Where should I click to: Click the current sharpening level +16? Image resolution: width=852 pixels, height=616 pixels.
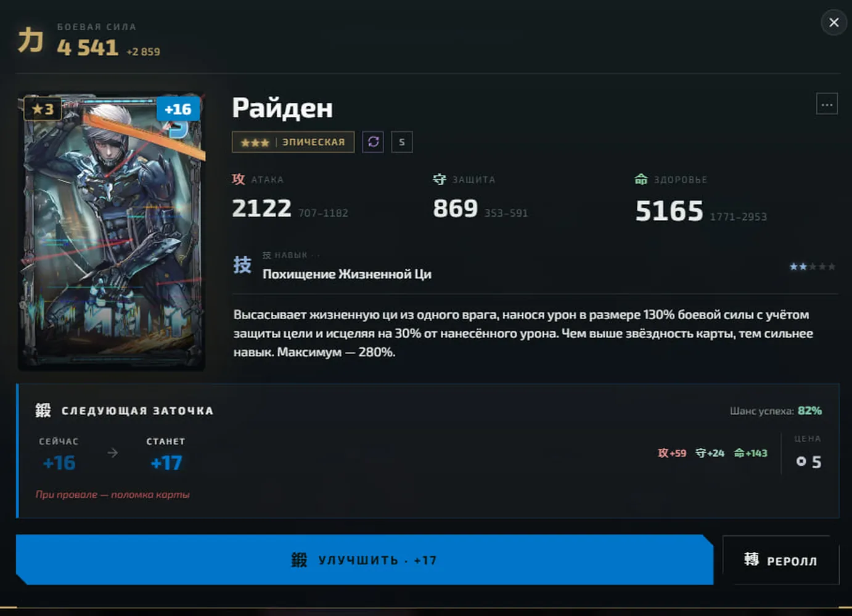(x=59, y=463)
